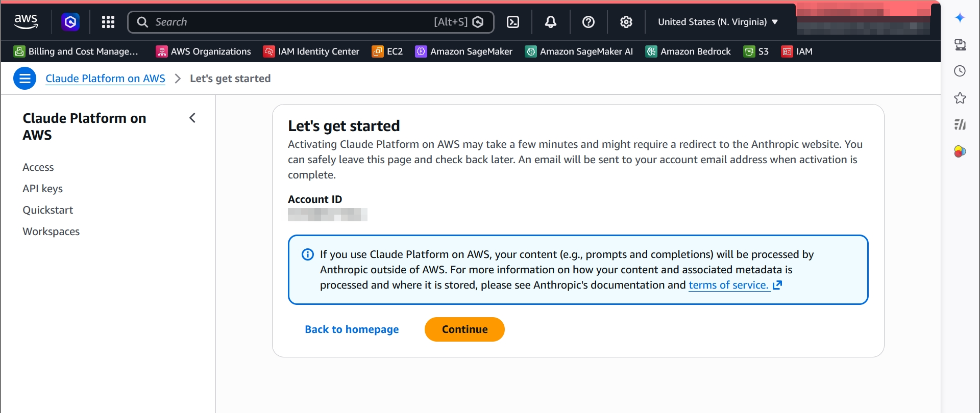This screenshot has height=413, width=980.
Task: Open the AWS services grid menu
Action: coord(108,22)
